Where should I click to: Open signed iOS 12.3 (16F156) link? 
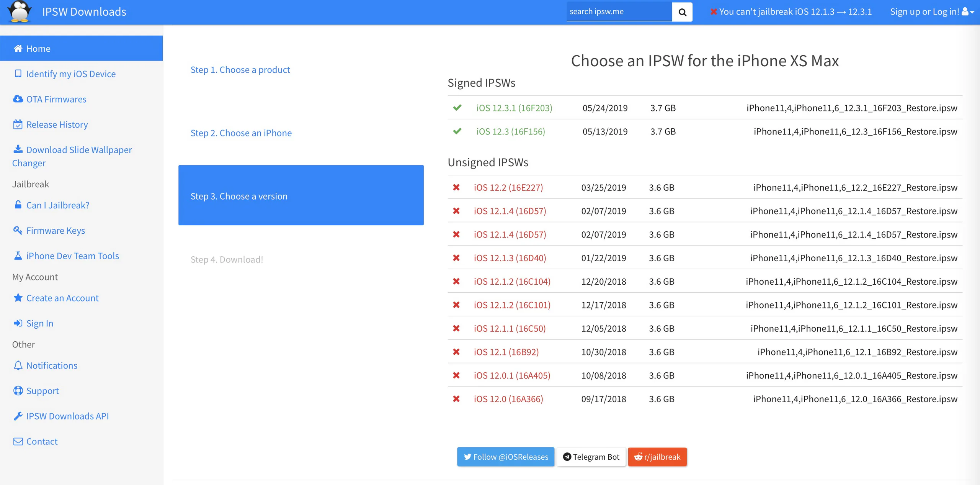tap(511, 131)
